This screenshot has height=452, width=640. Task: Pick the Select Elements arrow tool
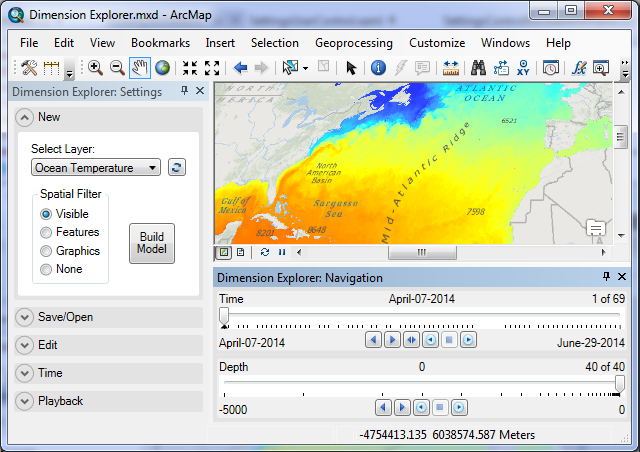351,68
